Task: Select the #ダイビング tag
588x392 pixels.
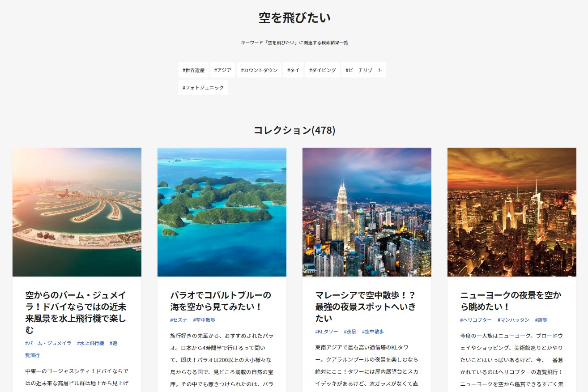Action: 322,70
